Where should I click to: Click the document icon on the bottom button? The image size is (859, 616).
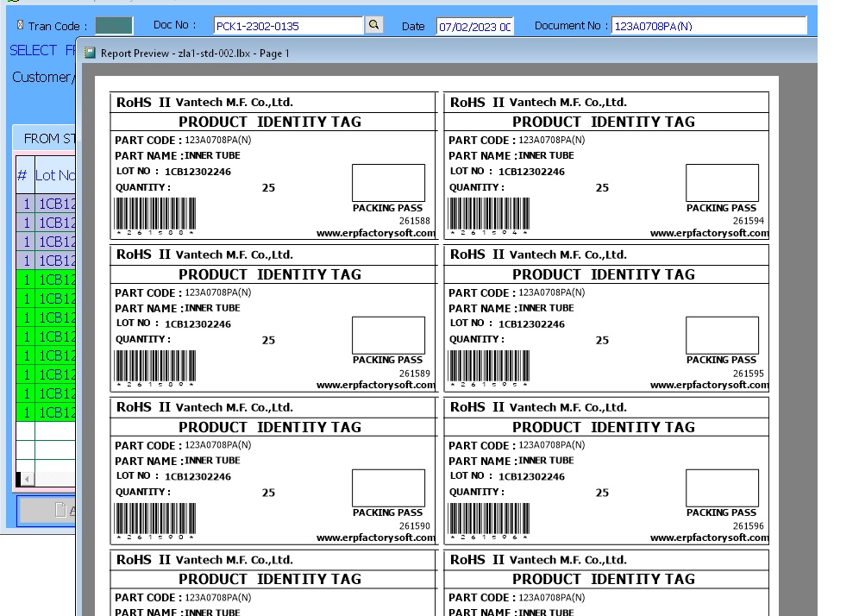pyautogui.click(x=60, y=510)
